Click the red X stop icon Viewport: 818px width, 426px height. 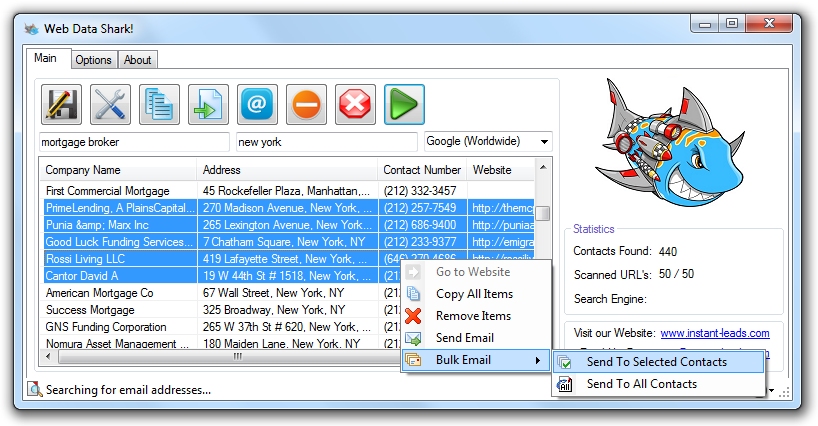(356, 104)
